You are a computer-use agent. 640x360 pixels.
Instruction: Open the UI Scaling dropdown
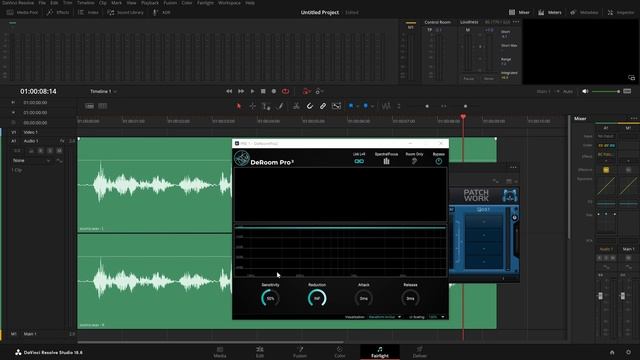pyautogui.click(x=436, y=317)
